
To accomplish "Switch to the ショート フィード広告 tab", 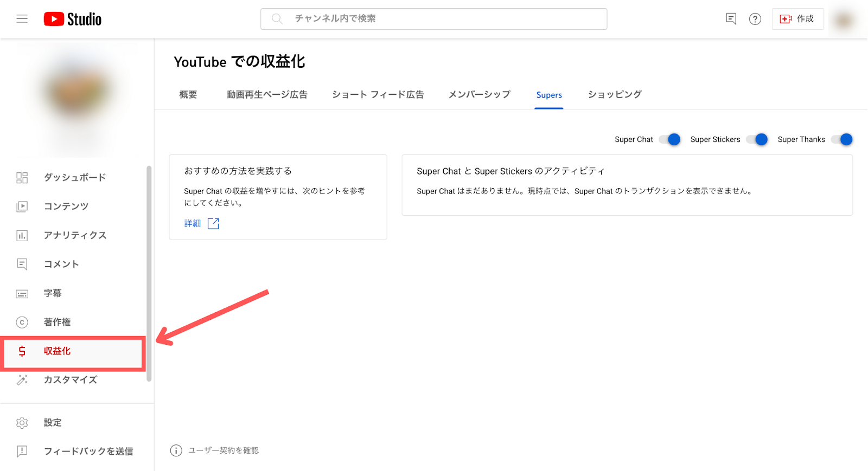I will [378, 95].
